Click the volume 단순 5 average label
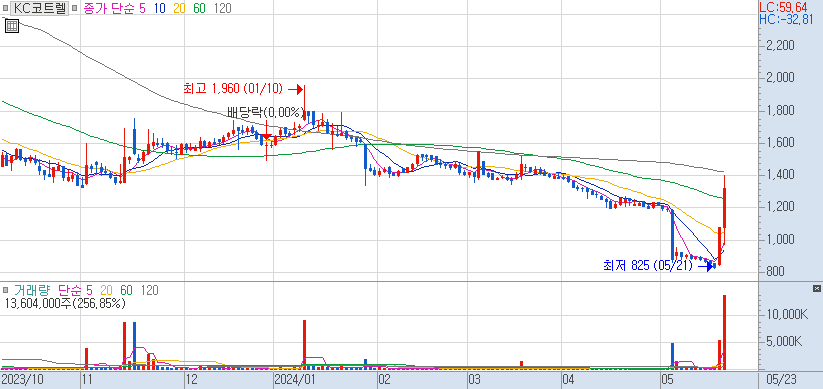Viewport: 823px width, 389px height. click(x=75, y=290)
